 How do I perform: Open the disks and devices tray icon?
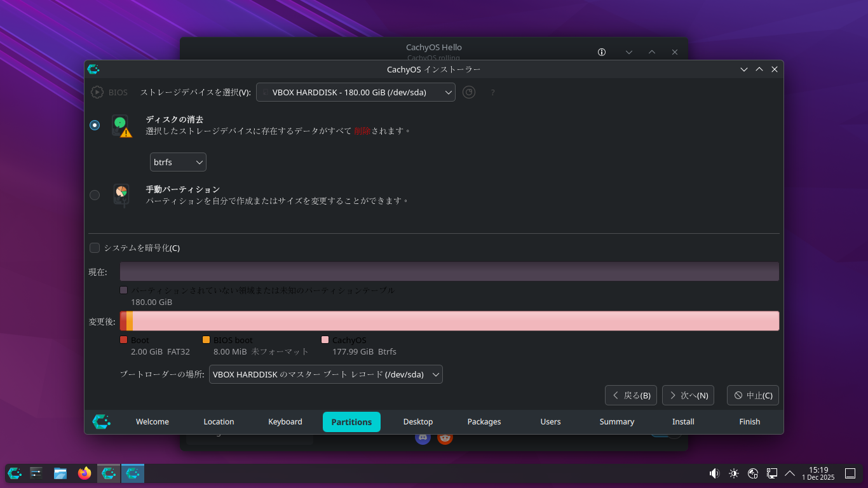coord(753,473)
